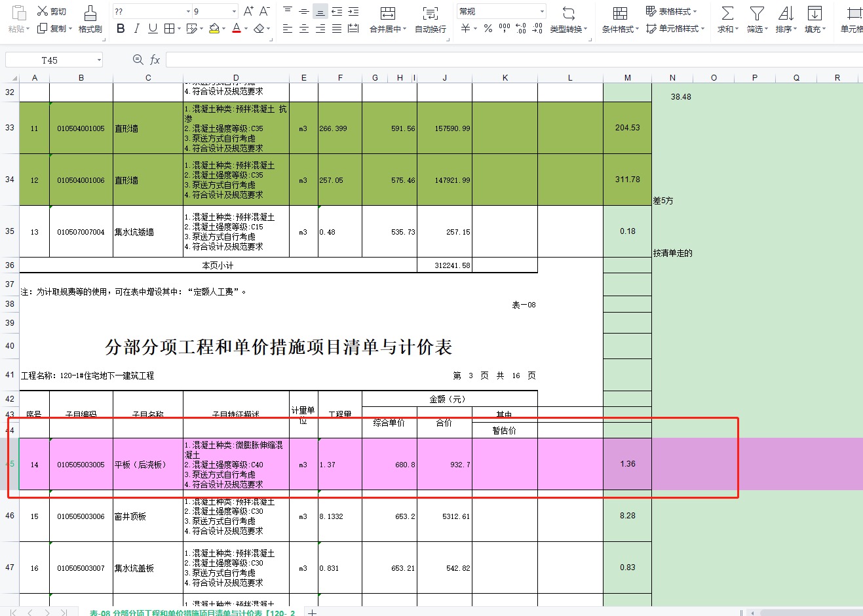
Task: Click the fx insert function icon
Action: [155, 60]
